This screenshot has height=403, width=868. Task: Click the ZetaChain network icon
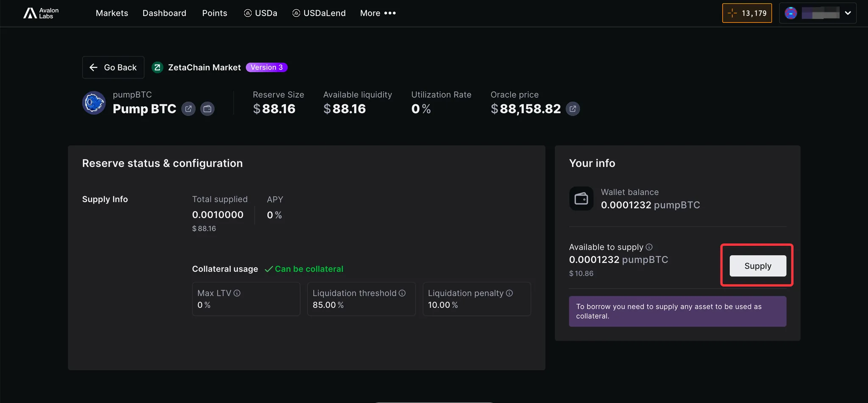(x=157, y=67)
